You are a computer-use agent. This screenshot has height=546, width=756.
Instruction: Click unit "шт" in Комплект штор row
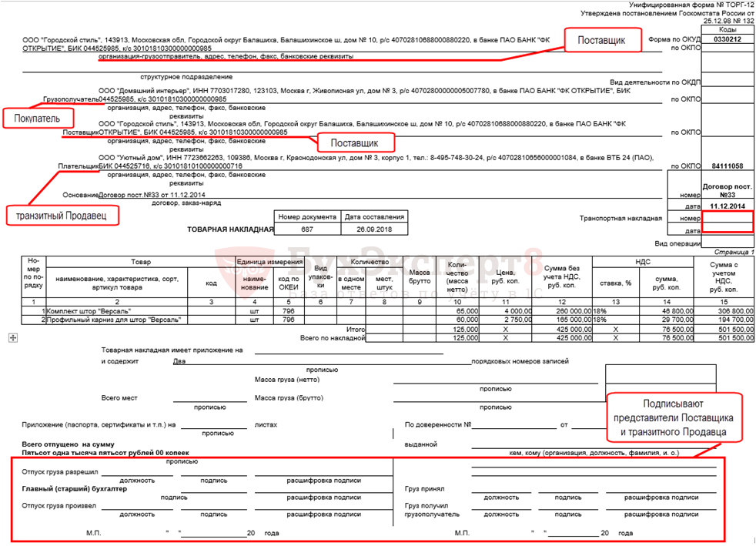[254, 311]
